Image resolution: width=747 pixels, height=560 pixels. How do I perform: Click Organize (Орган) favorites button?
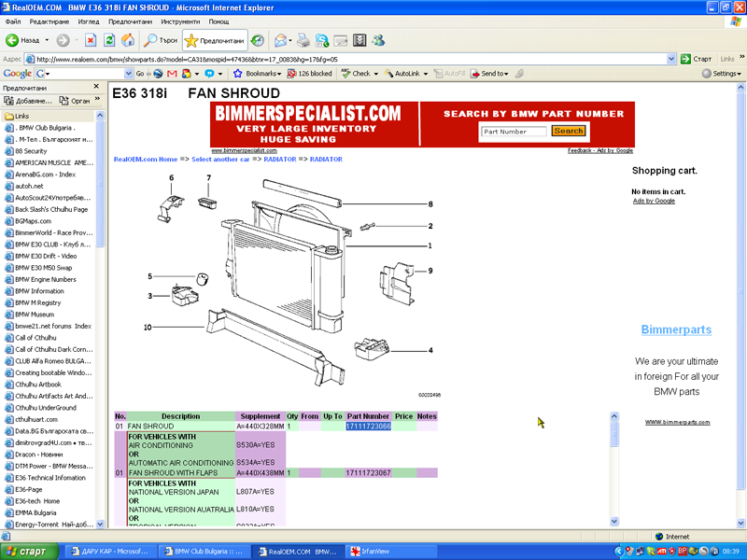[75, 101]
